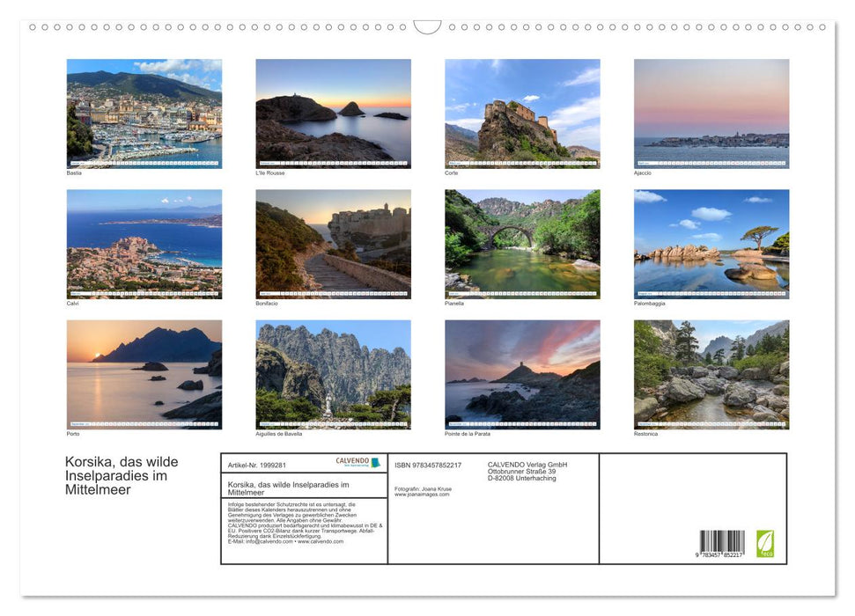This screenshot has height=616, width=855.
Task: Open the Pianella stone bridge photo
Action: 522,244
